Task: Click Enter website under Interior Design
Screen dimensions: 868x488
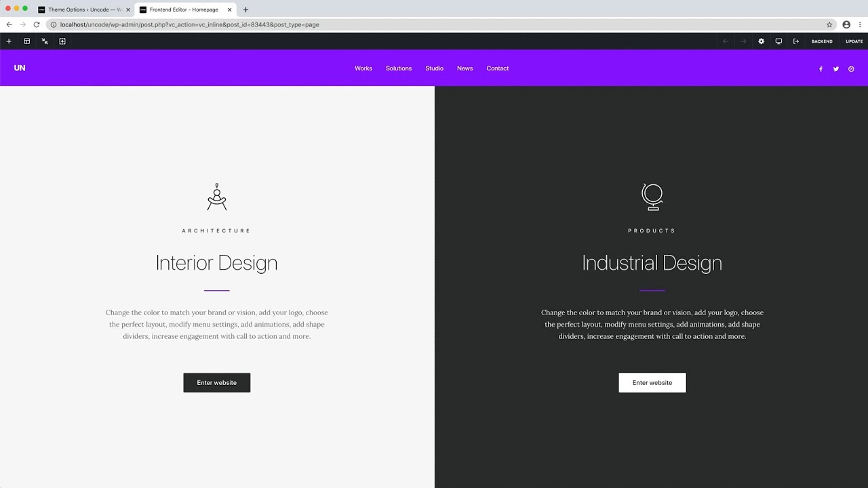Action: 217,383
